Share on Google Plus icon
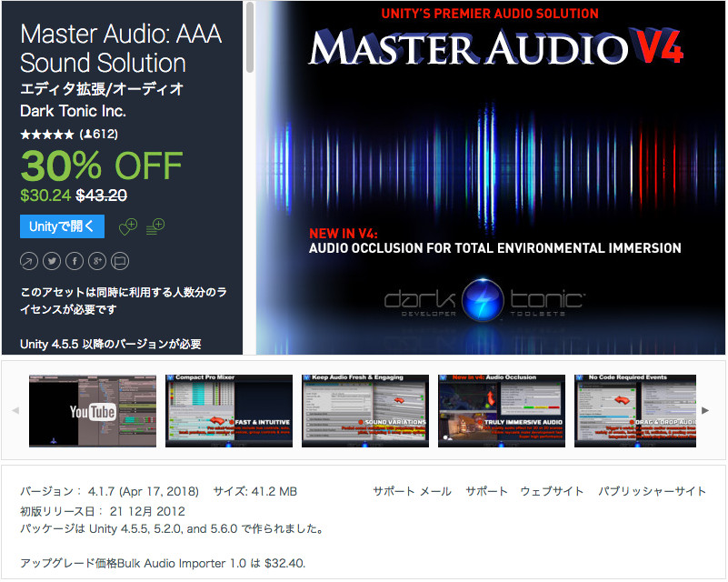The height and width of the screenshot is (582, 728). coord(97,261)
